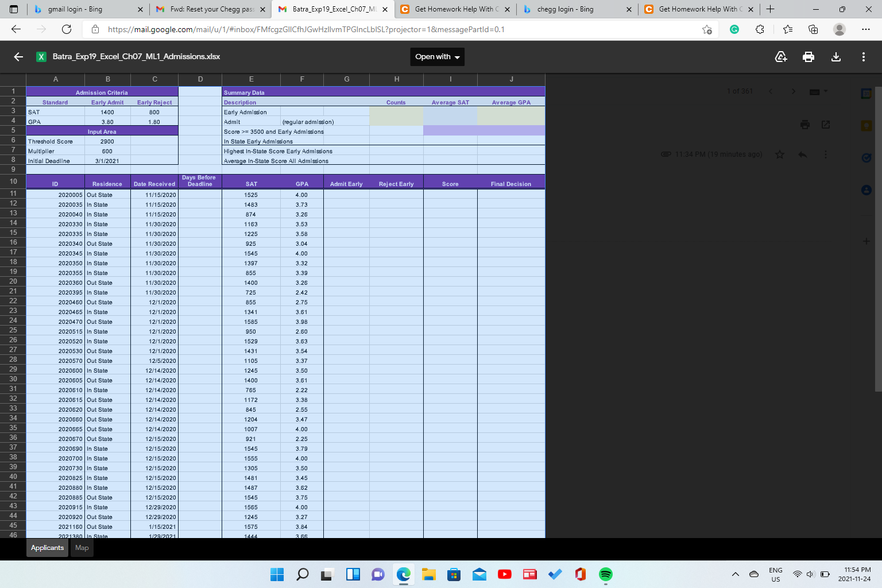
Task: Reload the current page
Action: (67, 29)
